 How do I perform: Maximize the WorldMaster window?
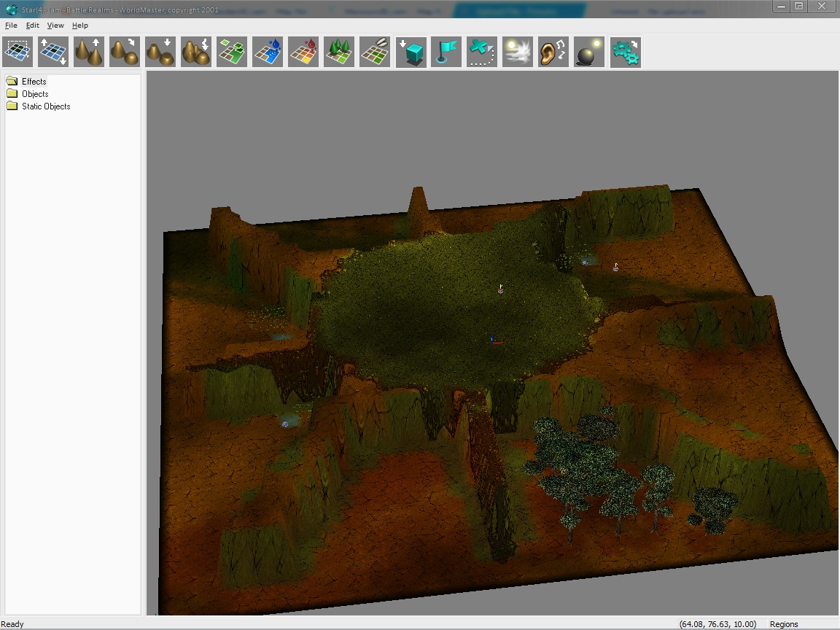pos(798,7)
